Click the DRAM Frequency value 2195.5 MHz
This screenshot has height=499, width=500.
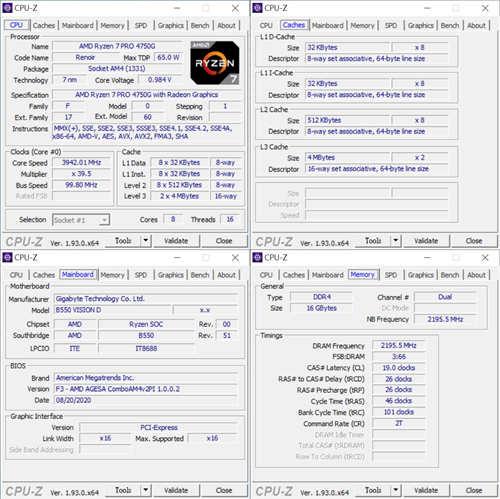[399, 346]
